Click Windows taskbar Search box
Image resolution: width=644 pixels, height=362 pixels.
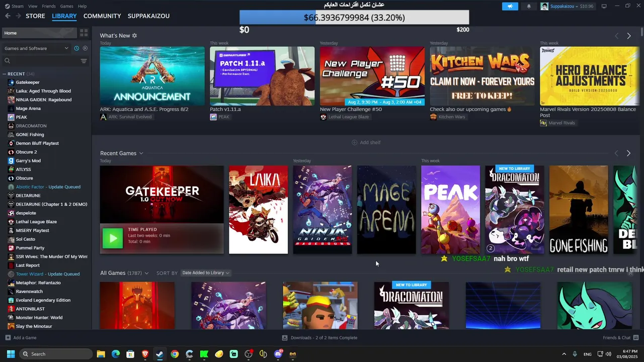pos(56,354)
